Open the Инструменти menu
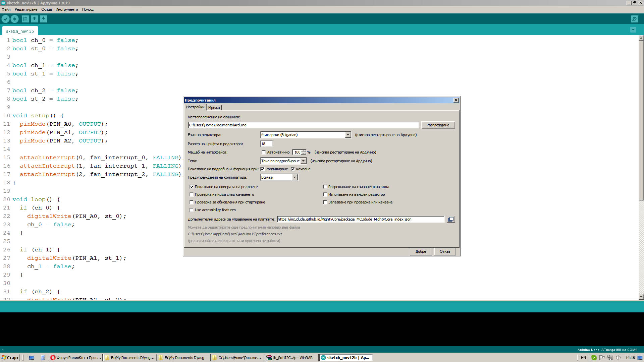The height and width of the screenshot is (362, 644). [x=66, y=9]
